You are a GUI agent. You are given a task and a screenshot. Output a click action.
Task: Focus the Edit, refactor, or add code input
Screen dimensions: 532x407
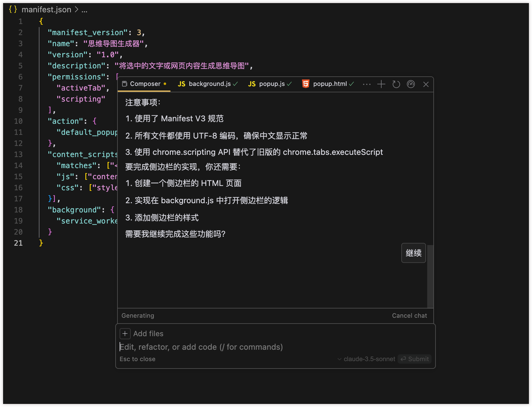247,347
